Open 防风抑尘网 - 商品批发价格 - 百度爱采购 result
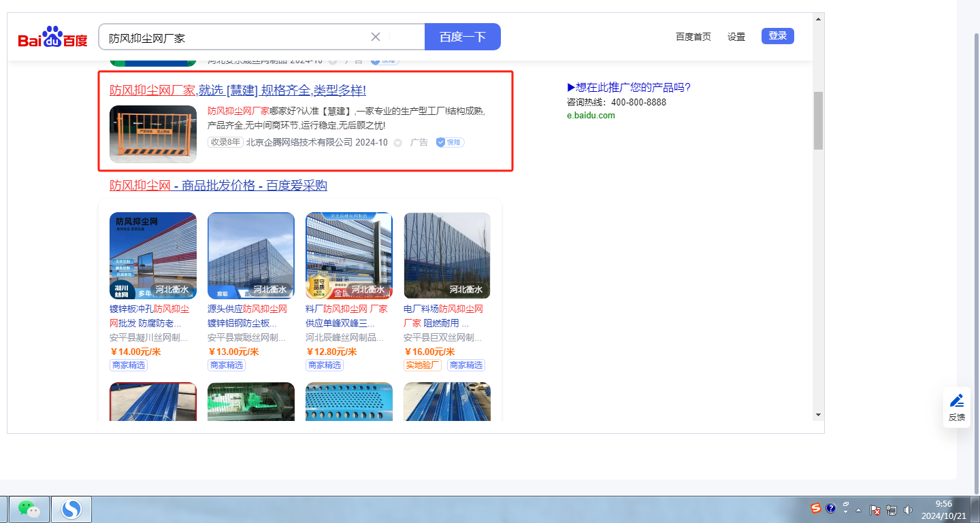Viewport: 980px width, 523px height. point(218,186)
